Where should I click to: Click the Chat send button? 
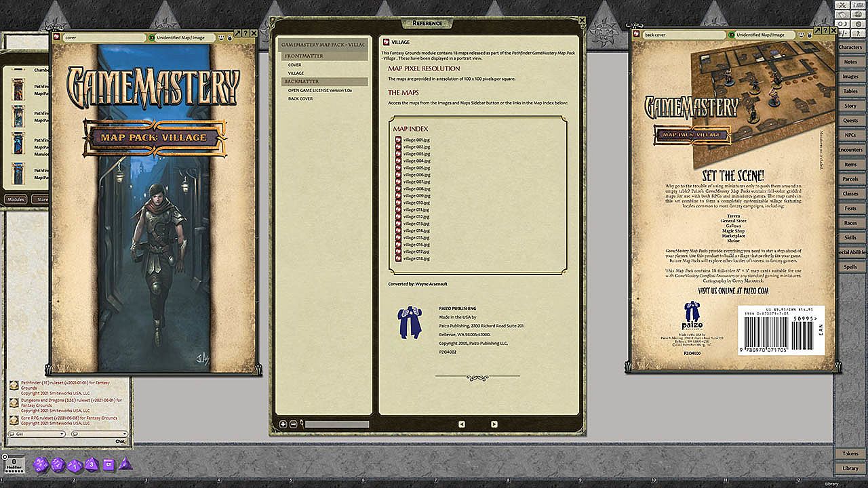click(121, 441)
